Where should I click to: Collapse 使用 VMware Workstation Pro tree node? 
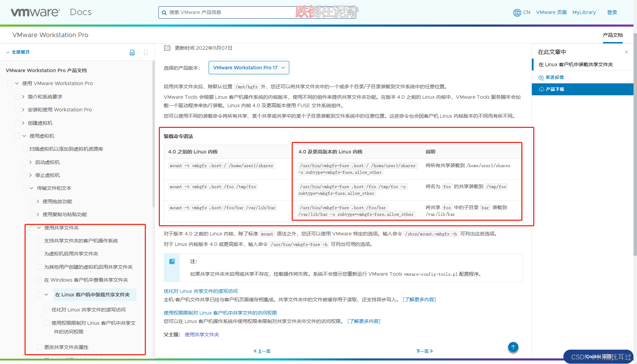(17, 83)
